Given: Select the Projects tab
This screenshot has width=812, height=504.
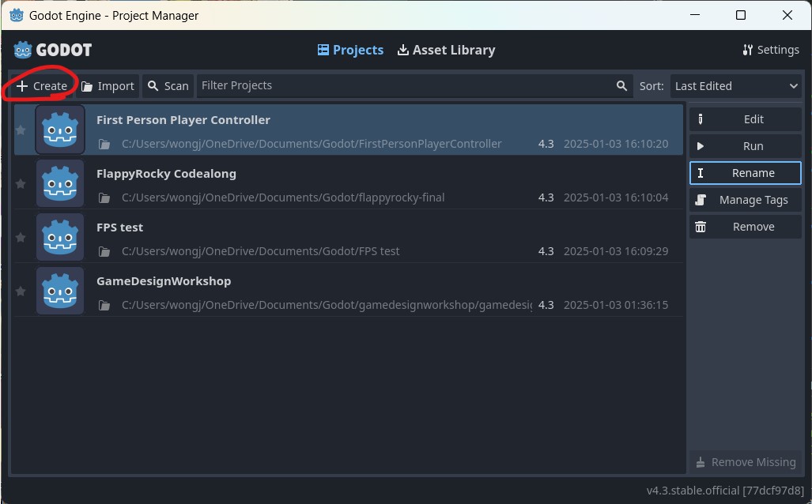Looking at the screenshot, I should coord(350,49).
